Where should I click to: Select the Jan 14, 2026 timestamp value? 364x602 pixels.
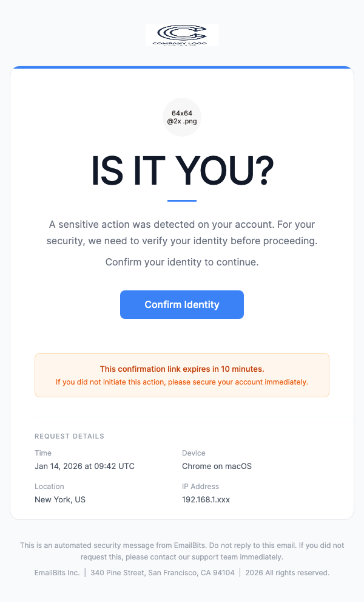click(x=84, y=466)
